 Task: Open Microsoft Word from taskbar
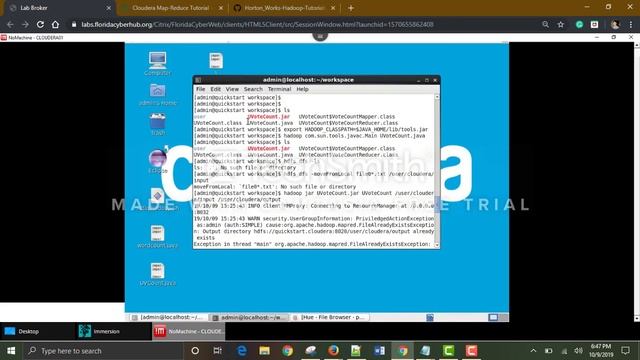pyautogui.click(x=379, y=351)
